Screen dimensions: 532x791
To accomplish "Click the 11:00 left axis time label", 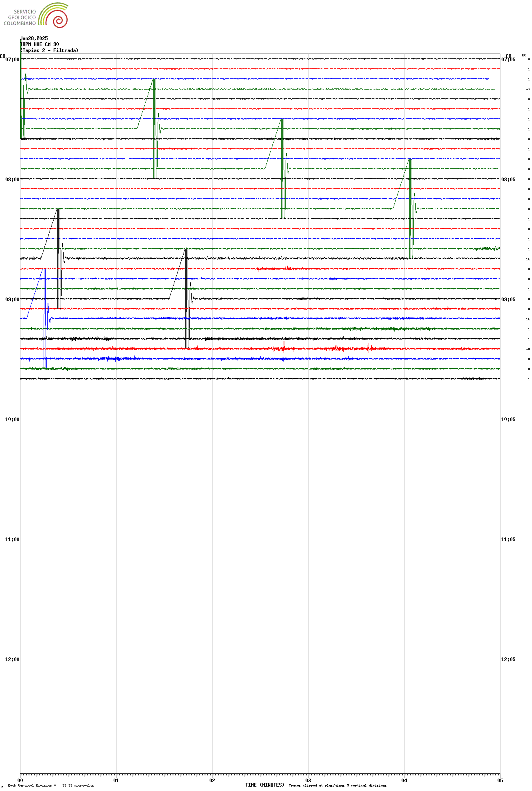I will 12,539.
